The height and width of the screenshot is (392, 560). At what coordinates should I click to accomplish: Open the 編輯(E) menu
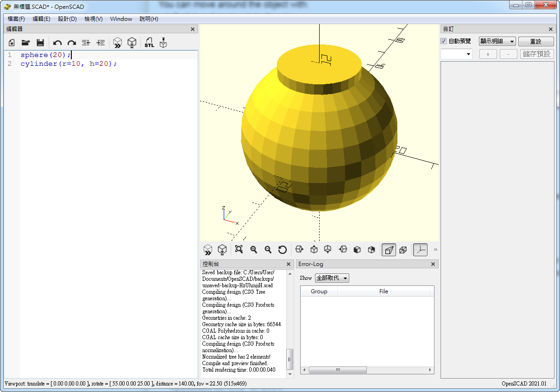click(x=41, y=19)
